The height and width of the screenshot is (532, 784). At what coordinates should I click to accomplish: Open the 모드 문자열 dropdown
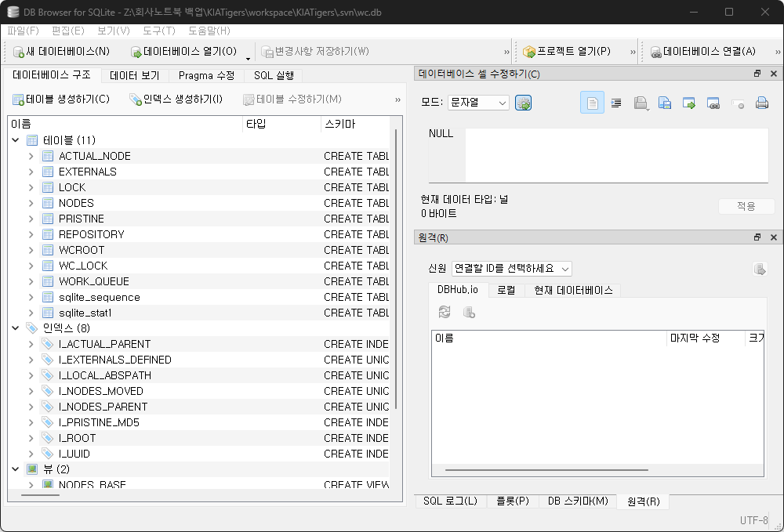pyautogui.click(x=478, y=103)
